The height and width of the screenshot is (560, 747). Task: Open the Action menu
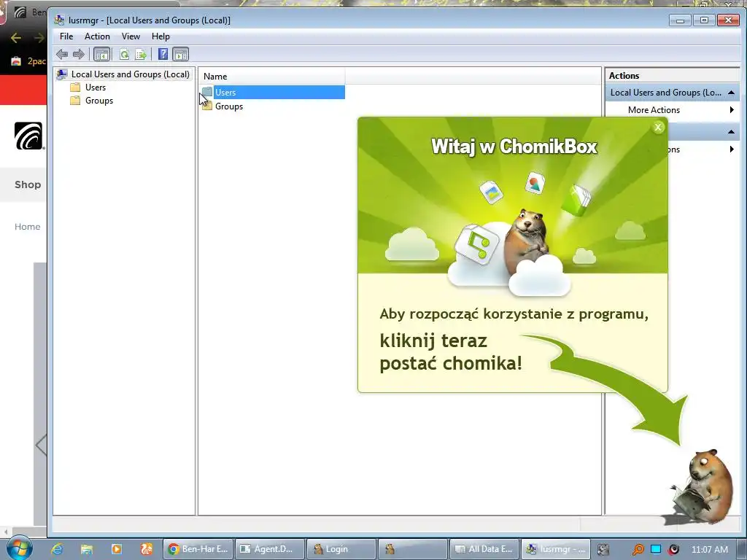pyautogui.click(x=97, y=36)
